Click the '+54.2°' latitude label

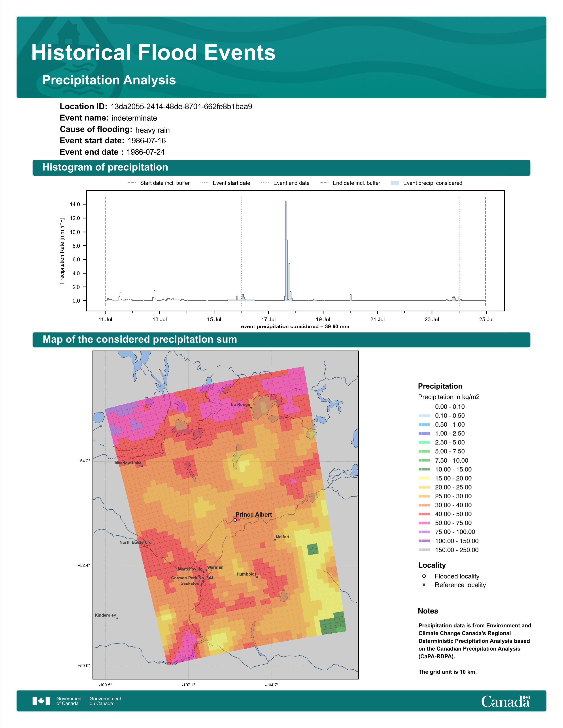[x=84, y=461]
